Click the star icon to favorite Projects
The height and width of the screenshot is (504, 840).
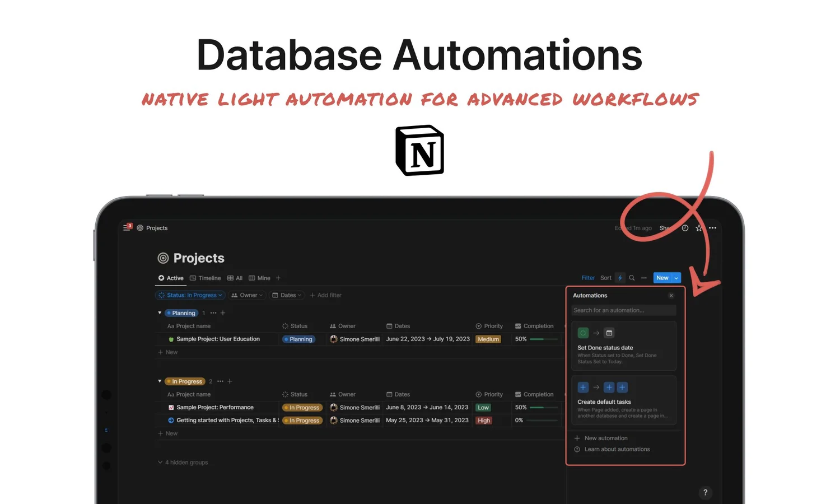698,228
